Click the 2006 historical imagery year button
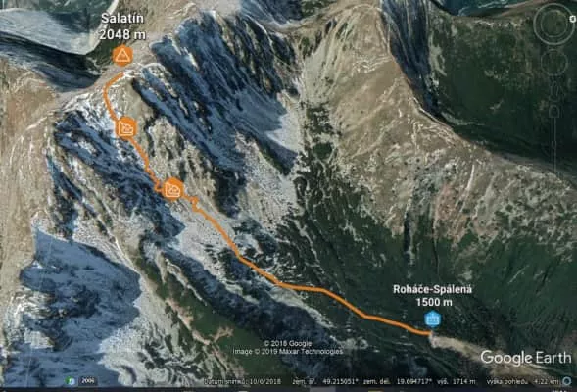 (x=88, y=381)
